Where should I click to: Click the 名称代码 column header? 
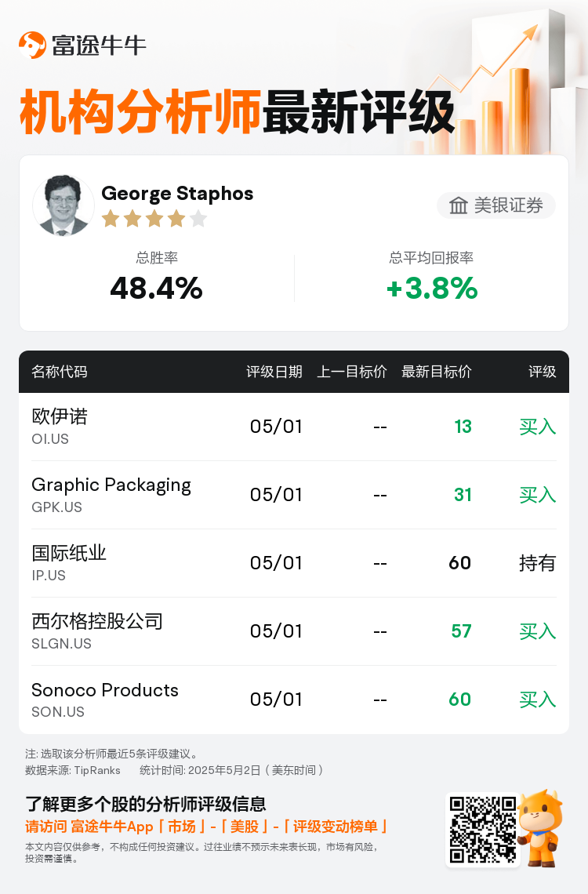click(60, 372)
